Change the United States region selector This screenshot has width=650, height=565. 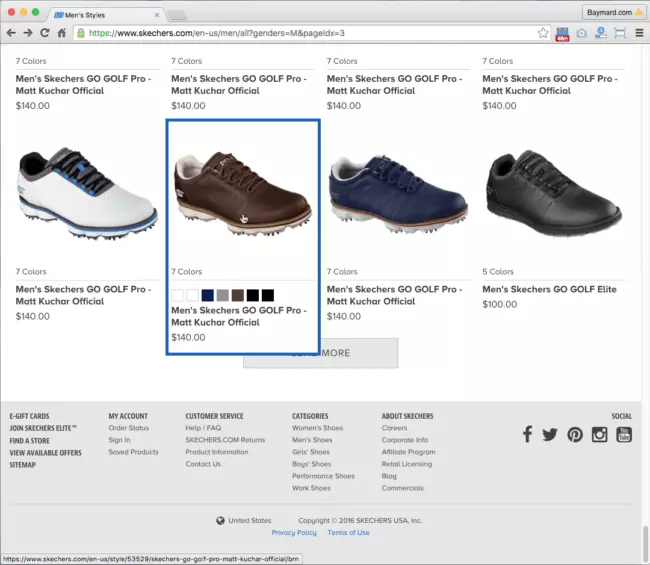click(x=244, y=521)
